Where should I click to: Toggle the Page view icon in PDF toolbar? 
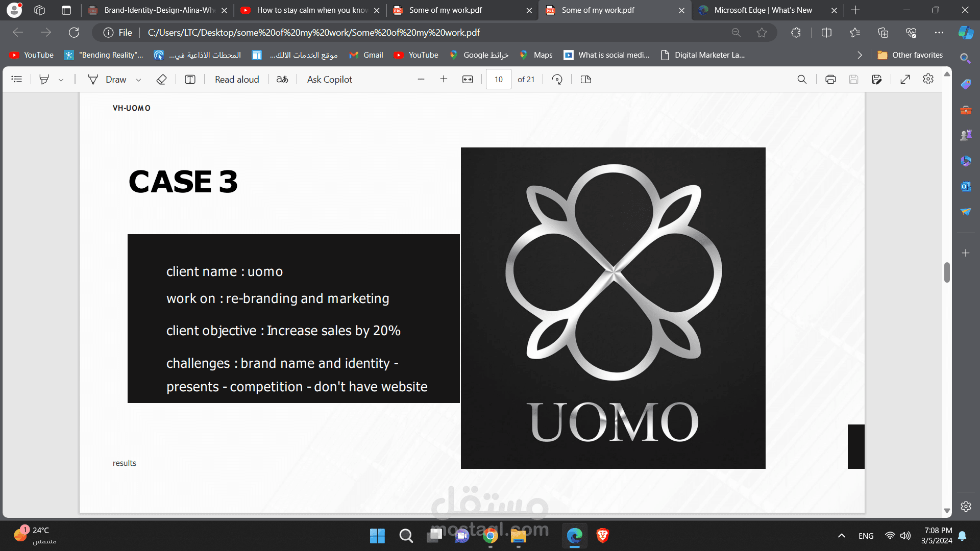tap(586, 79)
